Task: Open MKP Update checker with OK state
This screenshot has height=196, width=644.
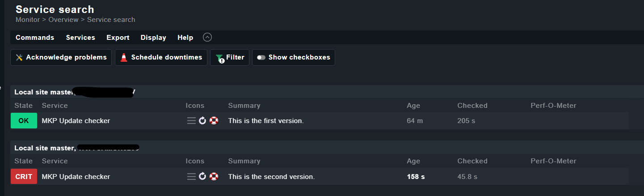Action: pyautogui.click(x=76, y=121)
